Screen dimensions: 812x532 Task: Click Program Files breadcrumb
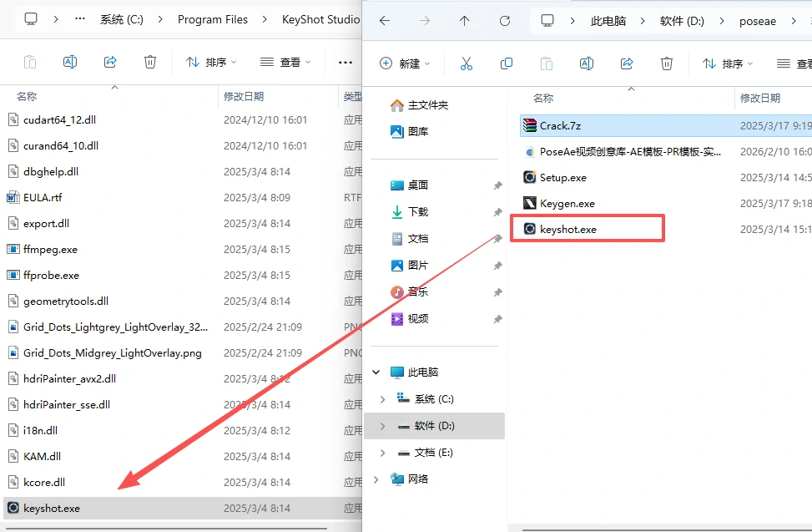coord(213,20)
